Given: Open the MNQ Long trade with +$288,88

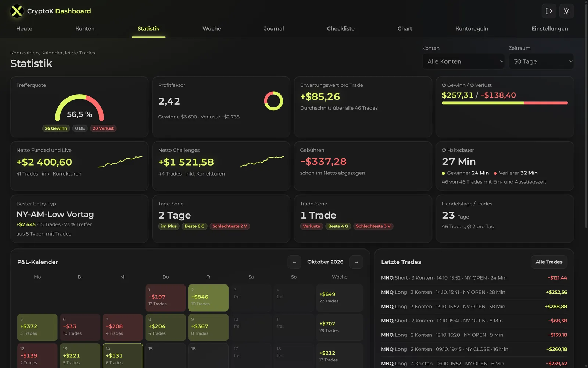Looking at the screenshot, I should (474, 307).
